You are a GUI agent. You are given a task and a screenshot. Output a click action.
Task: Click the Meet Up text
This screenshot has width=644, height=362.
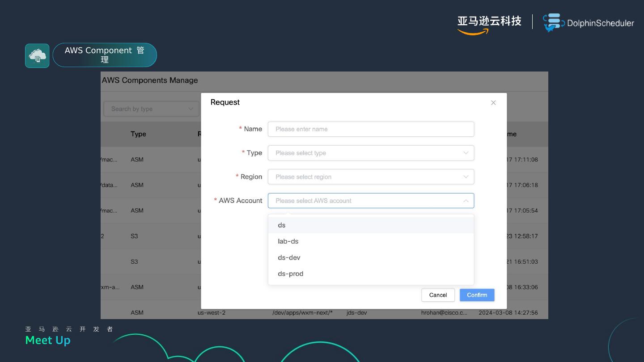48,341
